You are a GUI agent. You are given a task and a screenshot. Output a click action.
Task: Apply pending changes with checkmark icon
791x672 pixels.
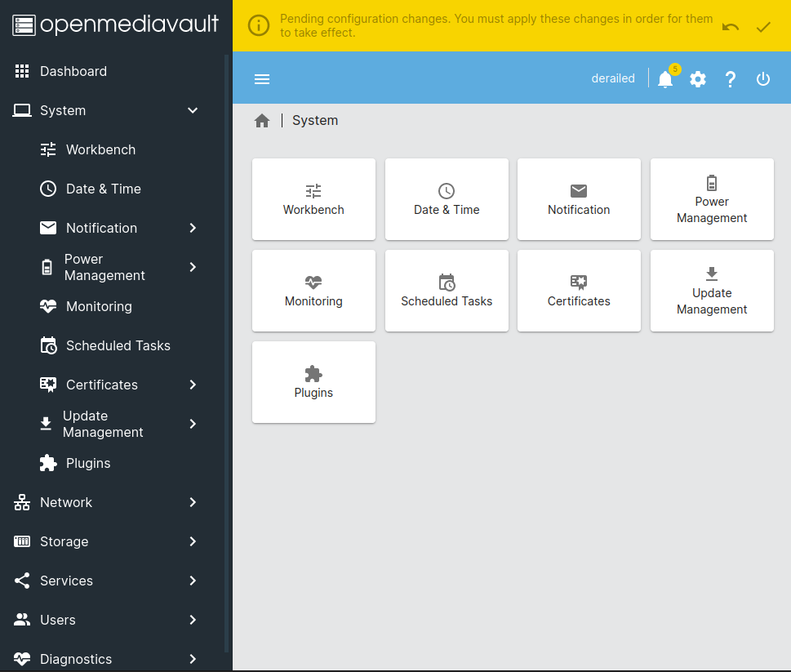click(763, 26)
